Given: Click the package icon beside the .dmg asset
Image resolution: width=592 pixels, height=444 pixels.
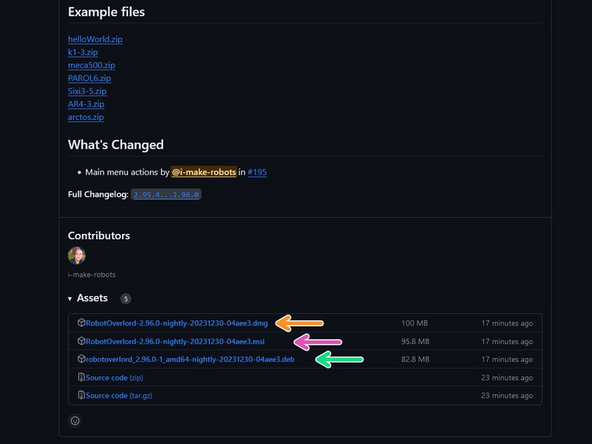Looking at the screenshot, I should (x=81, y=323).
